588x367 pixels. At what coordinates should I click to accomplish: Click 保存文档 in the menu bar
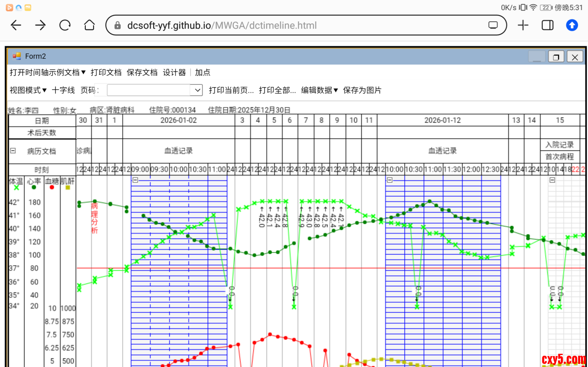pos(142,72)
